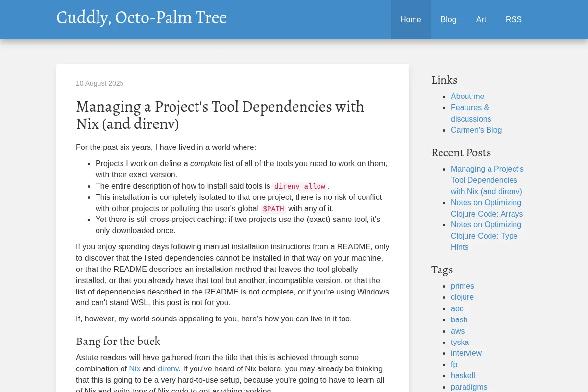
Task: Select the fp tag
Action: [454, 364]
